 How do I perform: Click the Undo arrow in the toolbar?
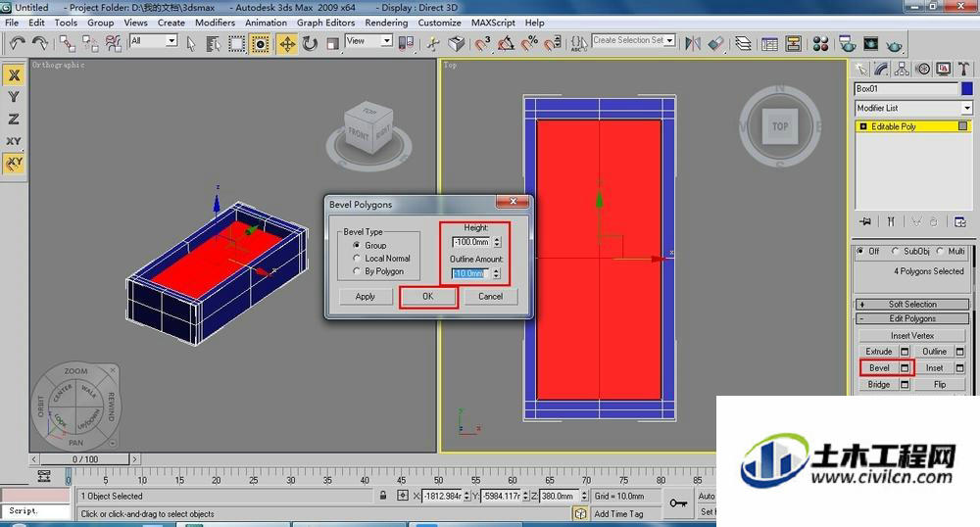pos(18,43)
